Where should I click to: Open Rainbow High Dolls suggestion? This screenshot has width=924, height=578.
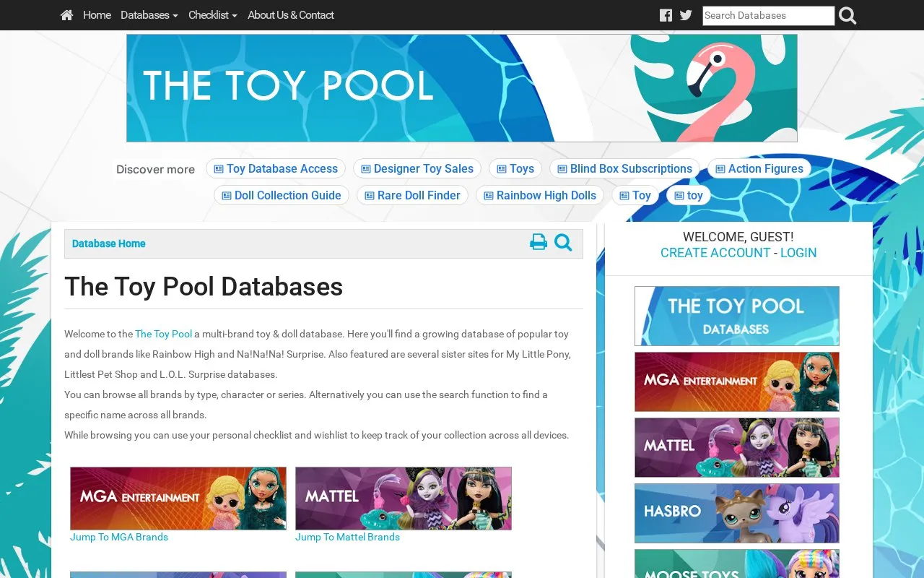(x=540, y=195)
